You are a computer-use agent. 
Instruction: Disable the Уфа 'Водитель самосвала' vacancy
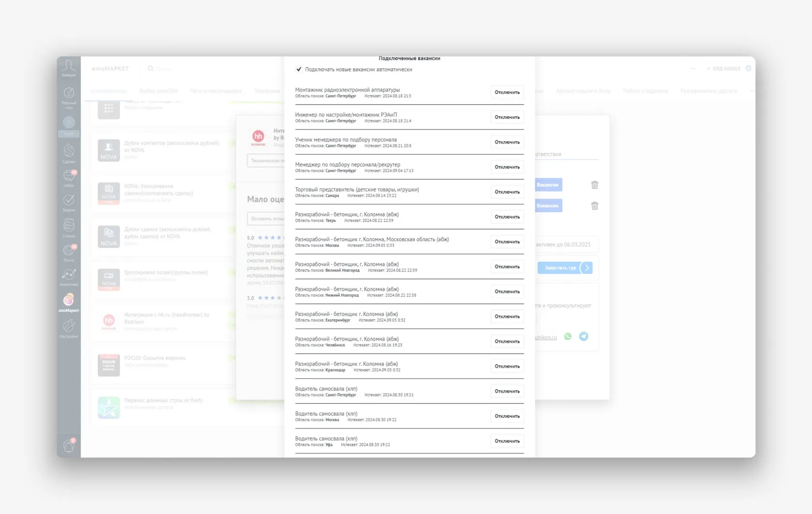507,441
